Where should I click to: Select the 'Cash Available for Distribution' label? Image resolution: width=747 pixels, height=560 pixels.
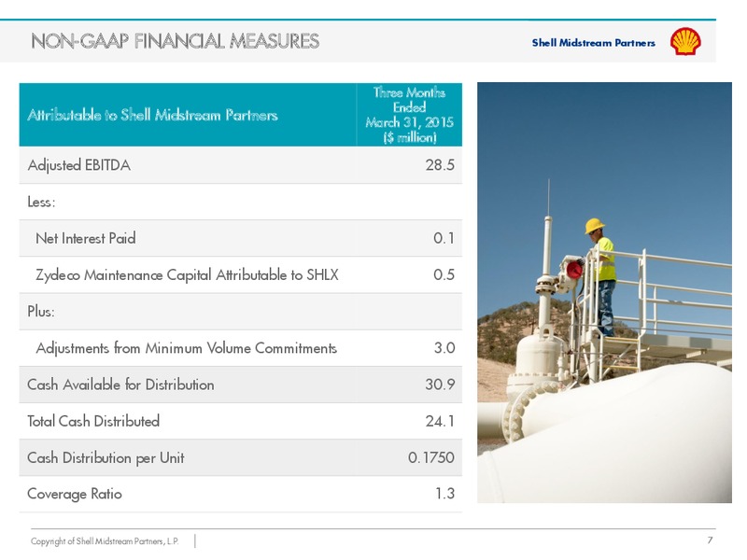(120, 385)
